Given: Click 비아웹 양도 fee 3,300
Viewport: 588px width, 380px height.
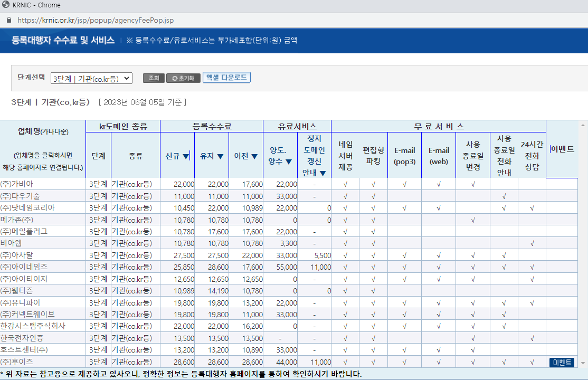Looking at the screenshot, I should (x=288, y=243).
